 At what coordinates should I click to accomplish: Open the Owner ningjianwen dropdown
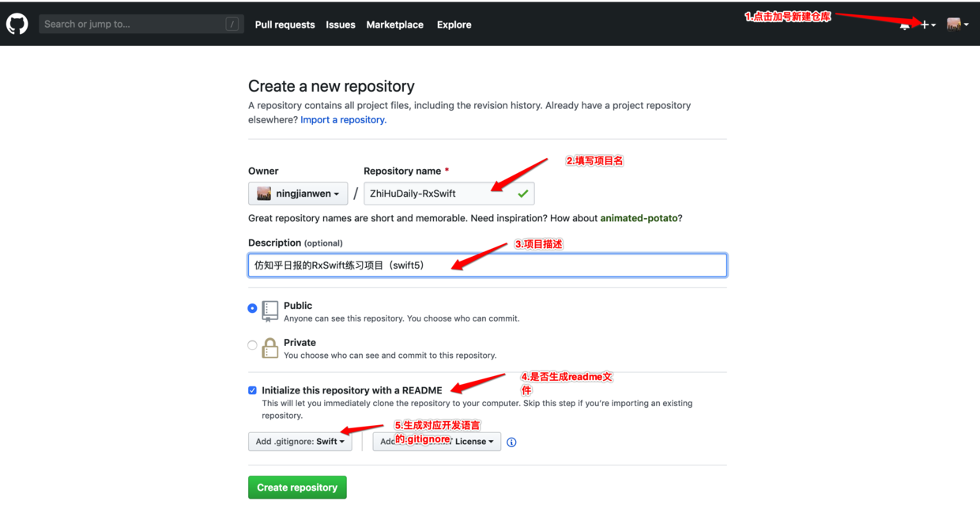(298, 194)
